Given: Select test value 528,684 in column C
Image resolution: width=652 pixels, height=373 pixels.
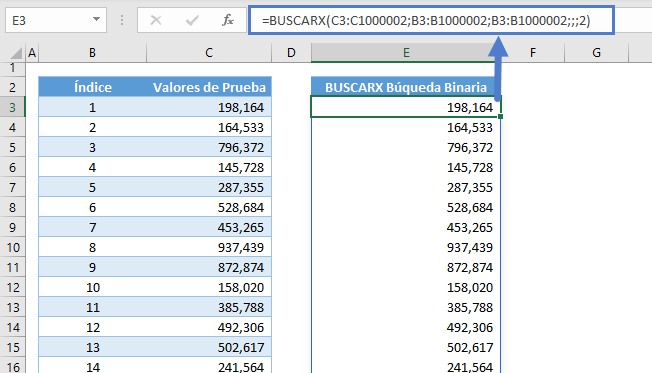Looking at the screenshot, I should (x=209, y=207).
